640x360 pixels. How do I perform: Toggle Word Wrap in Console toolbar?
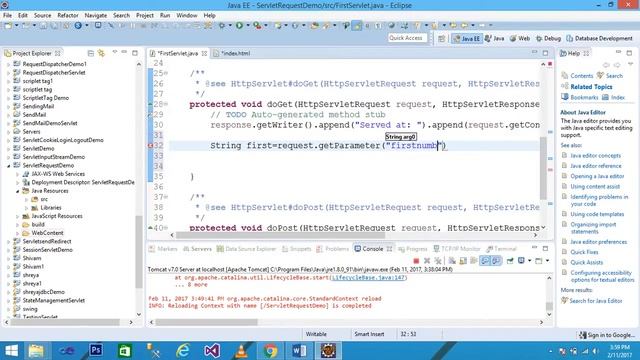pos(474,260)
